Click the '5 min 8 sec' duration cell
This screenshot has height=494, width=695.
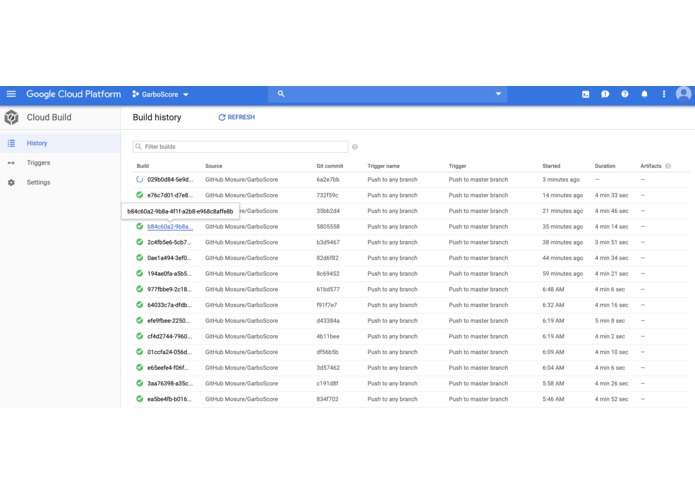pos(609,320)
